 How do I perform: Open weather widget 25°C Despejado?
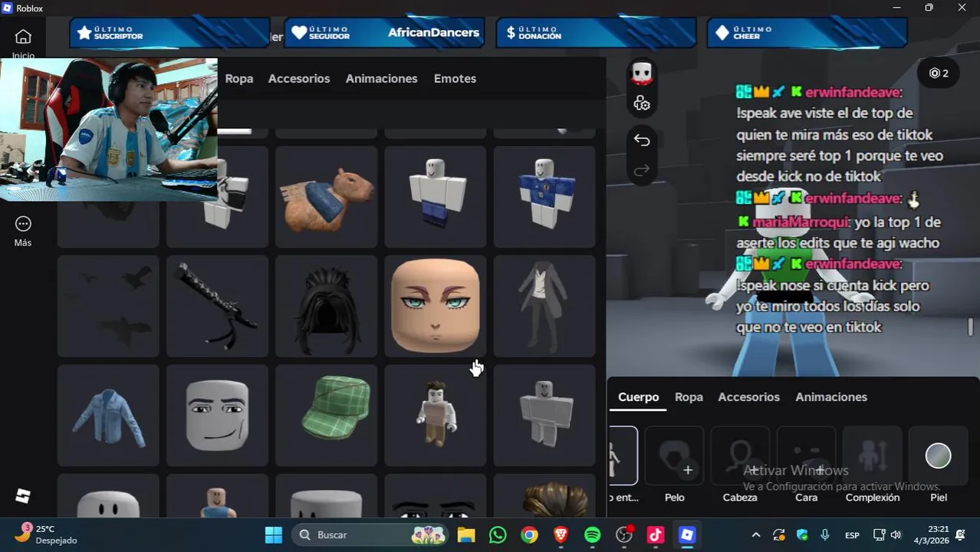48,534
